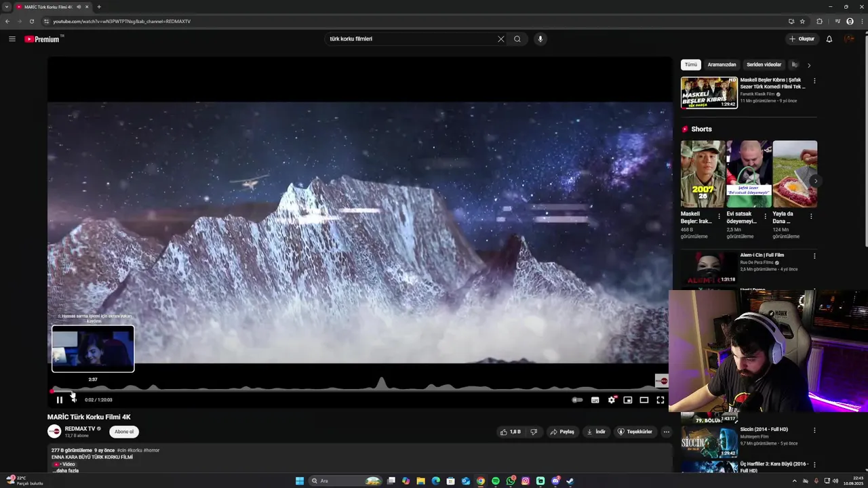Mute the tab via speaker icon

click(79, 7)
